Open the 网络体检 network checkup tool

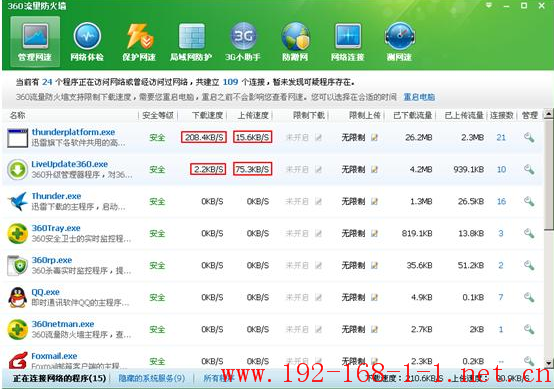(87, 42)
